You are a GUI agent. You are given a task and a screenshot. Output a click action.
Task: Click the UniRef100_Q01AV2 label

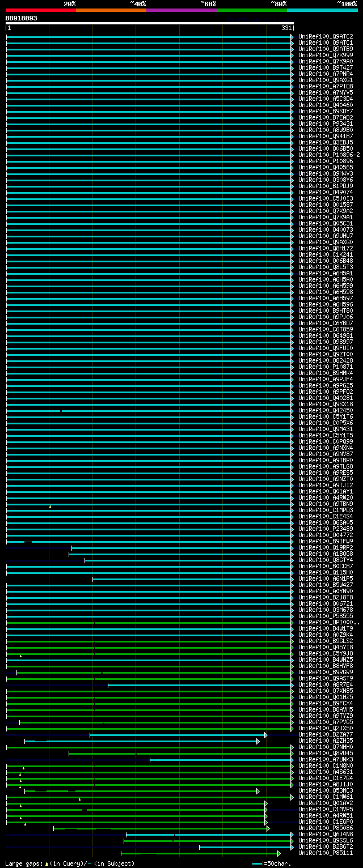tap(326, 803)
